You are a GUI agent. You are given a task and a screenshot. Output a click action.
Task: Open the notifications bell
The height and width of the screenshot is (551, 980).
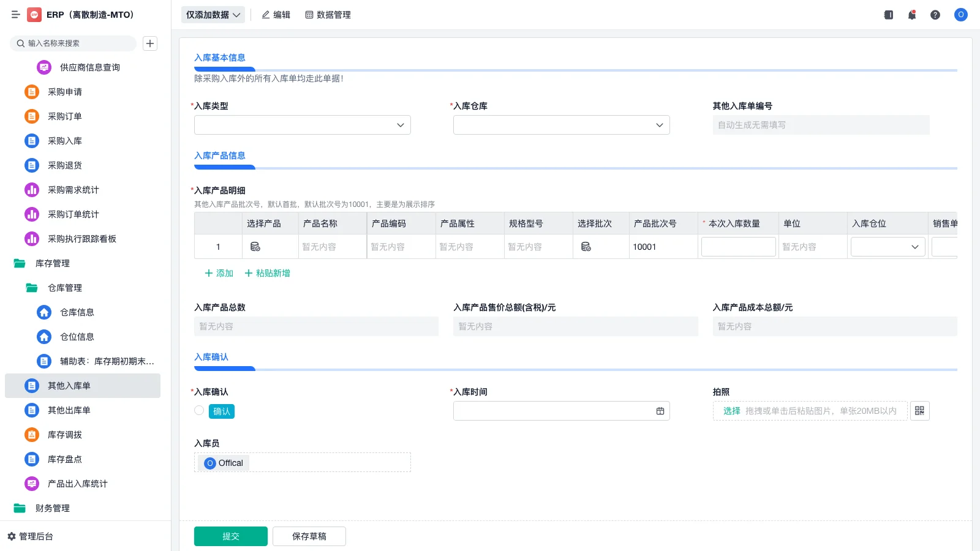911,15
